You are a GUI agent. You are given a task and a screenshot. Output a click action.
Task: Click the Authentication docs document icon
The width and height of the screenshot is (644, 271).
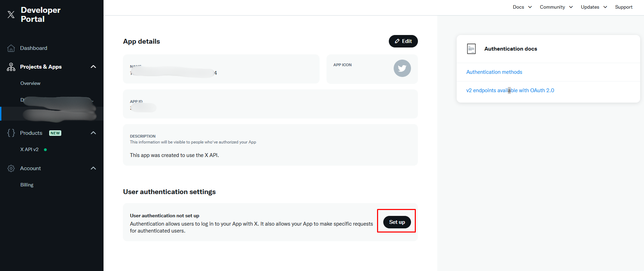click(x=471, y=49)
